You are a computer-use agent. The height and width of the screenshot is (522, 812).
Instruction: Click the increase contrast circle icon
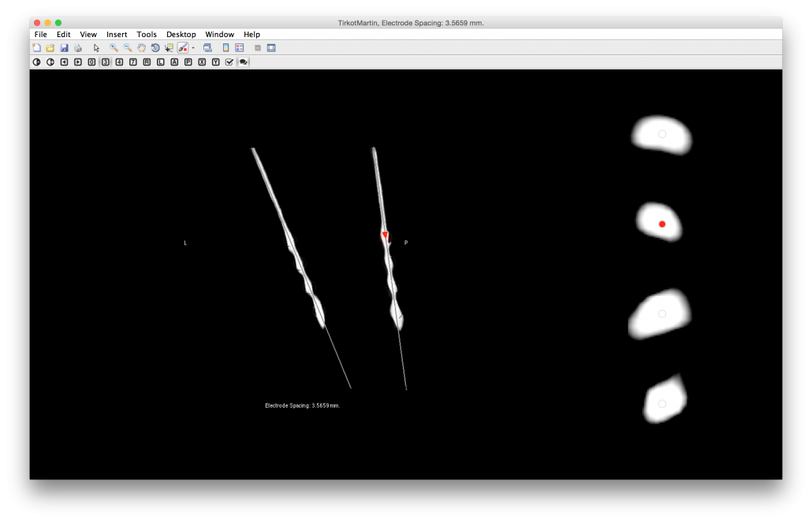click(50, 62)
